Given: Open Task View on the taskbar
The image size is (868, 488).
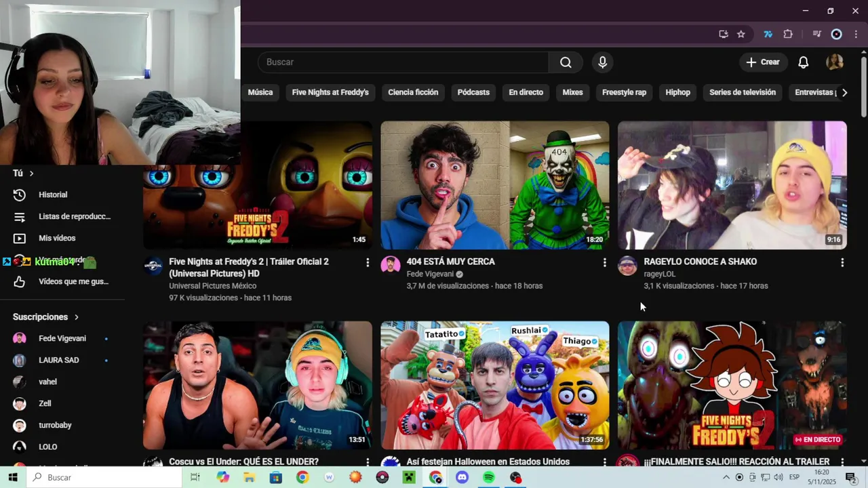Looking at the screenshot, I should point(195,478).
